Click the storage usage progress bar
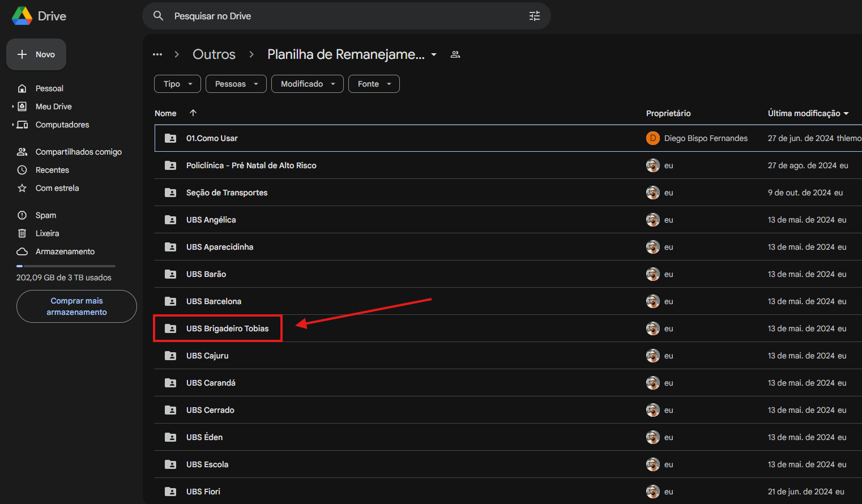This screenshot has height=504, width=862. (66, 266)
